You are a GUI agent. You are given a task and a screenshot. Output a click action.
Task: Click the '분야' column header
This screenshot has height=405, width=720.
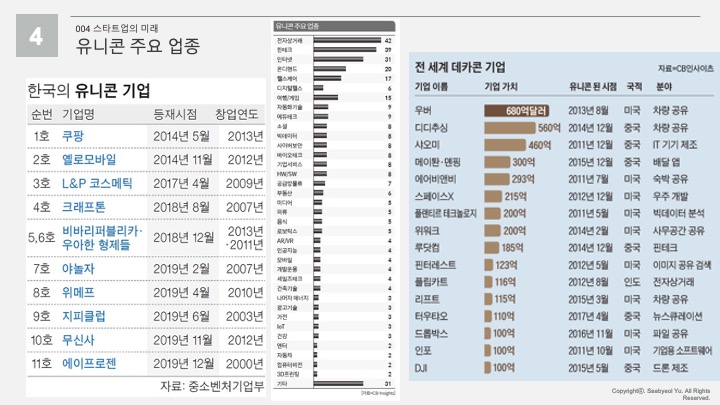pos(664,86)
